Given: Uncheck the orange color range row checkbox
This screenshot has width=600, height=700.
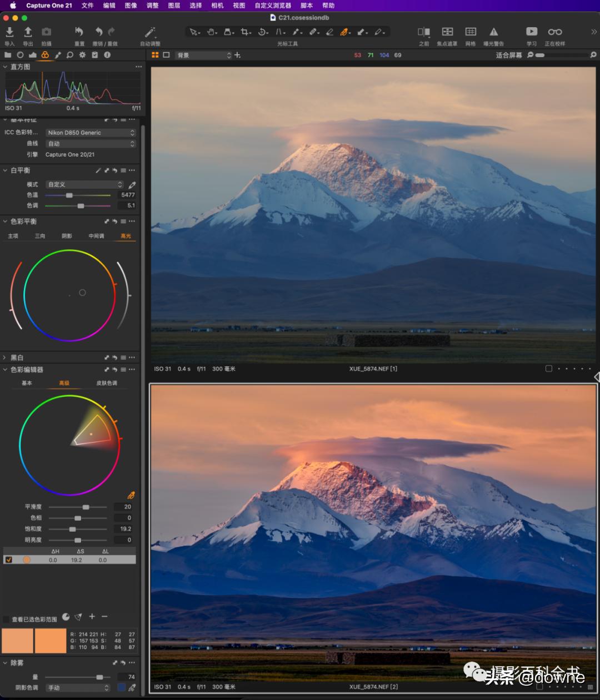Looking at the screenshot, I should tap(8, 560).
